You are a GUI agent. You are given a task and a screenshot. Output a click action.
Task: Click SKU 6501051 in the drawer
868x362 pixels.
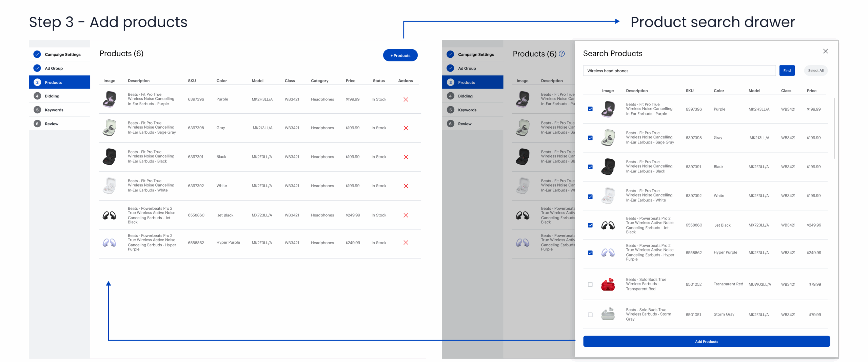point(693,315)
